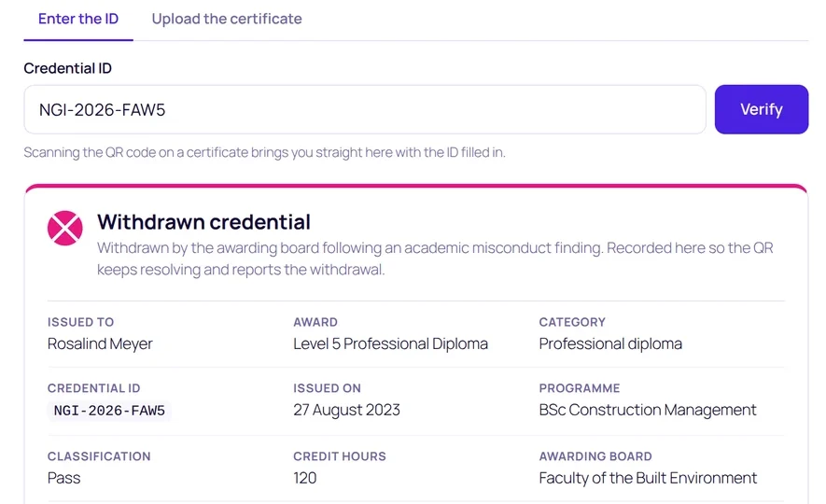Select the name Rosalind Meyer
The width and height of the screenshot is (826, 504).
click(x=100, y=343)
